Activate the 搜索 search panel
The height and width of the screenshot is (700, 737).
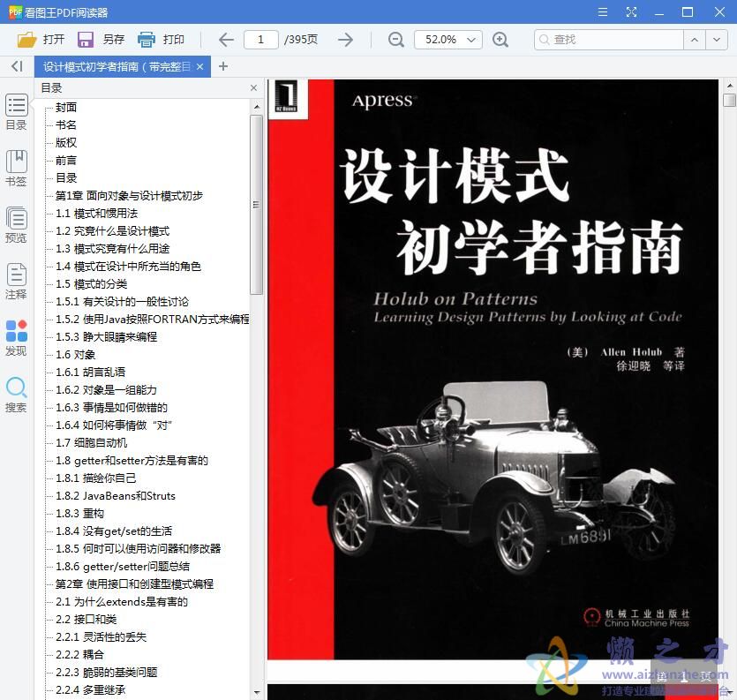[x=16, y=392]
